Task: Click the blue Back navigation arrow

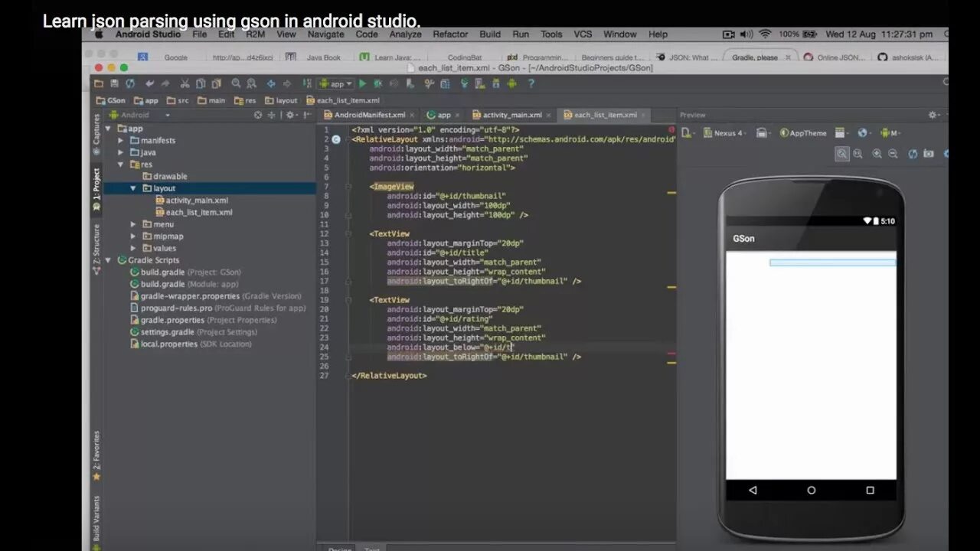Action: pos(270,83)
